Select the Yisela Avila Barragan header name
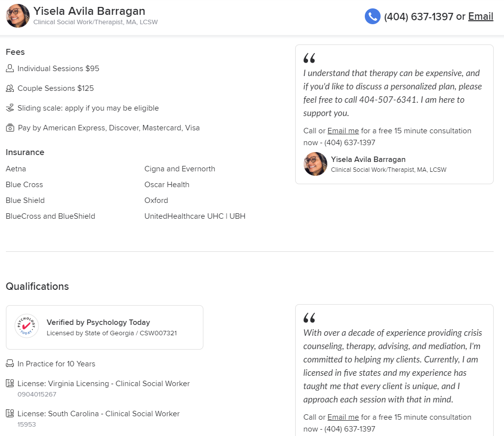The image size is (504, 436). (x=89, y=11)
